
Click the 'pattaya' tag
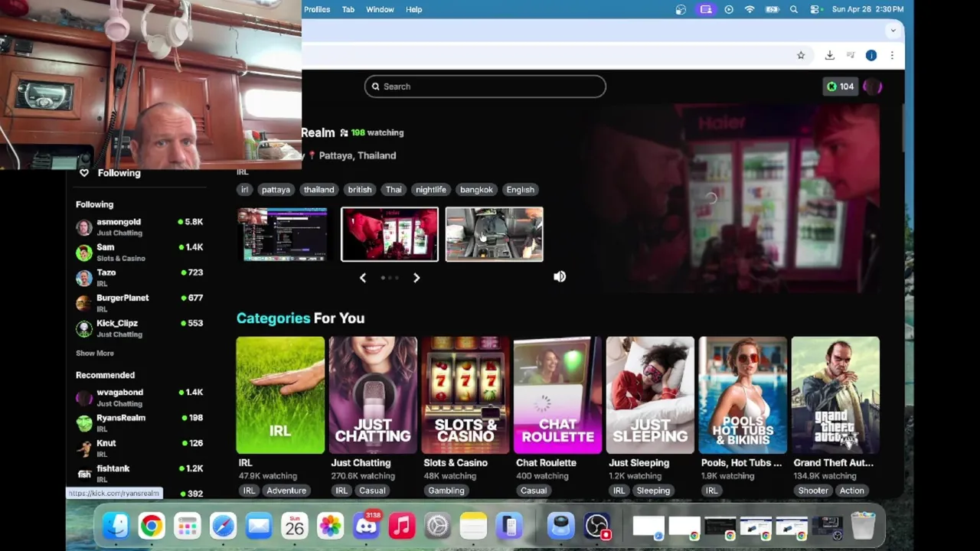(276, 190)
